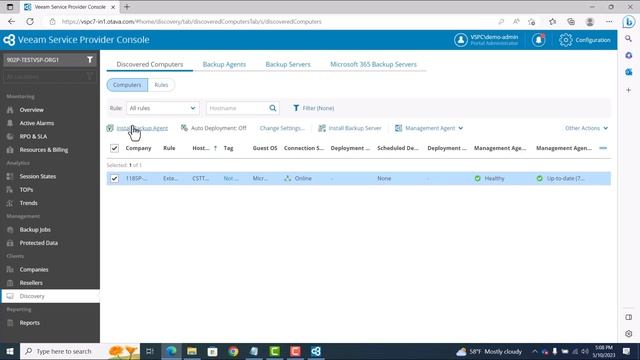The image size is (640, 360).
Task: Toggle the select-all header checkbox
Action: click(x=114, y=148)
